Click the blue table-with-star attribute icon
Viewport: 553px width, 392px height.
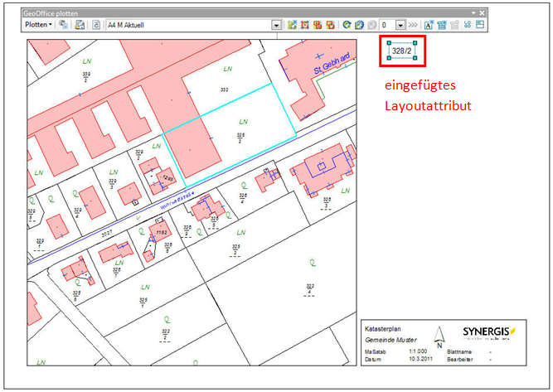[442, 25]
